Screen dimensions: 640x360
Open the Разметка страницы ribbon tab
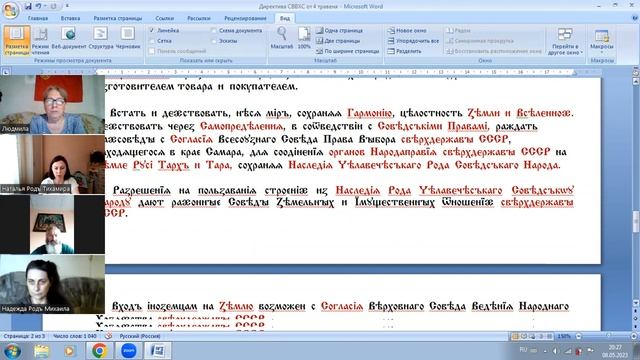pyautogui.click(x=118, y=18)
